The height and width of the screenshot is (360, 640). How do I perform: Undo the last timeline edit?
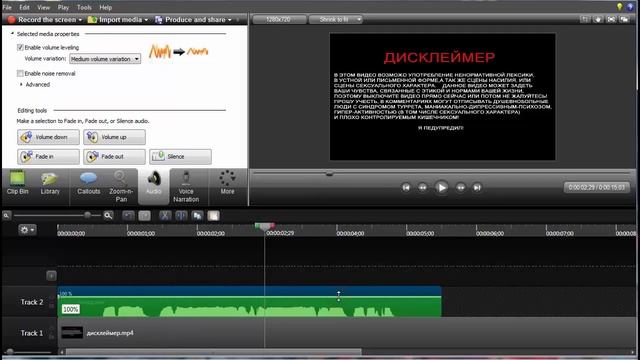tap(128, 216)
